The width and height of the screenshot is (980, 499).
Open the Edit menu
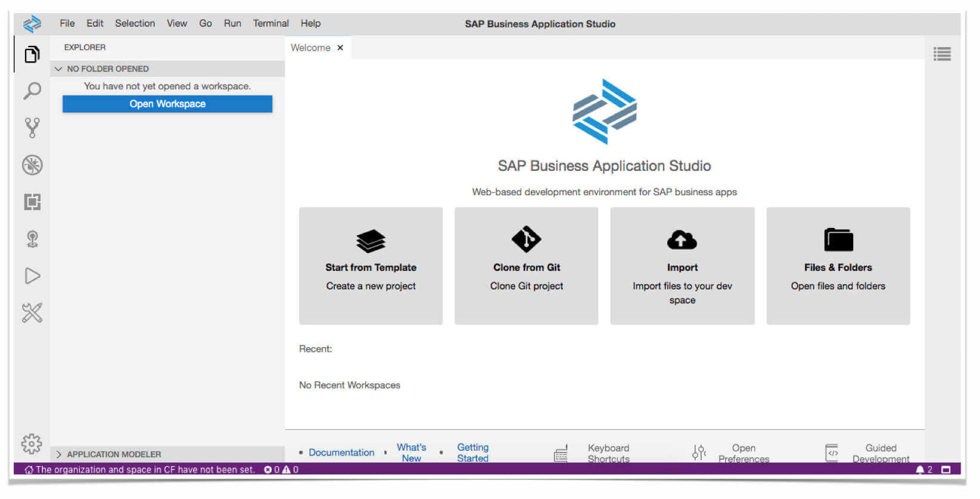pyautogui.click(x=95, y=23)
